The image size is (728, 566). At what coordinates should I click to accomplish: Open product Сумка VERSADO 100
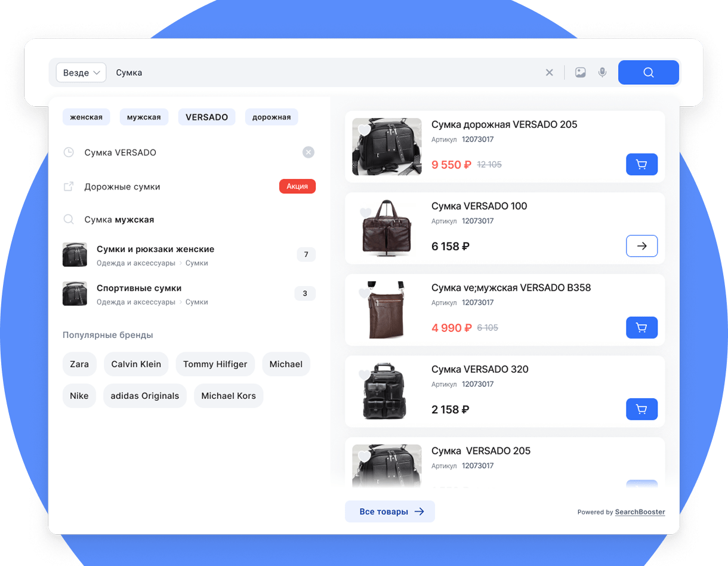(479, 206)
